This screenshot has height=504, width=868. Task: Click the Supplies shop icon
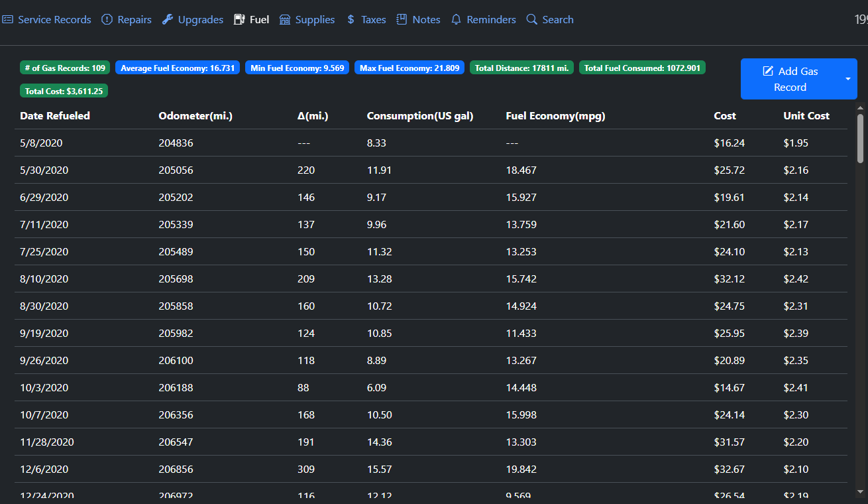tap(285, 20)
